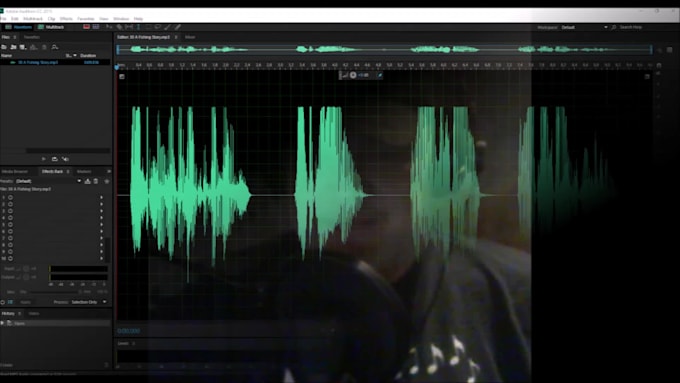Open the Favorites menu

(85, 19)
